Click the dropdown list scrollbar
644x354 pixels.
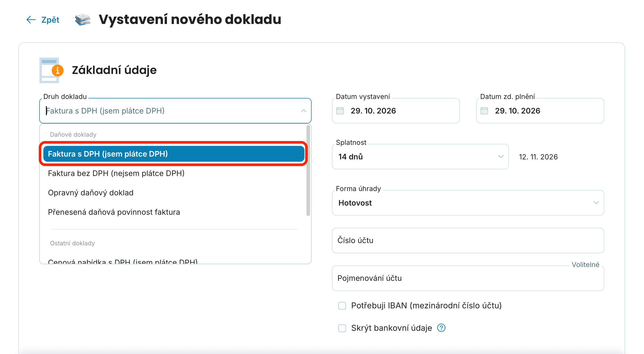pos(308,170)
